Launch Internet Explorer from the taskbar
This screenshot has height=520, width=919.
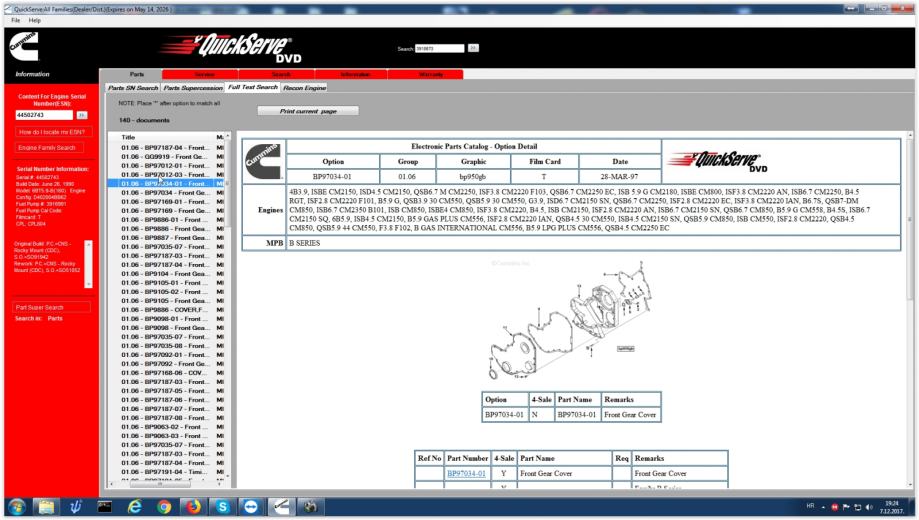134,507
